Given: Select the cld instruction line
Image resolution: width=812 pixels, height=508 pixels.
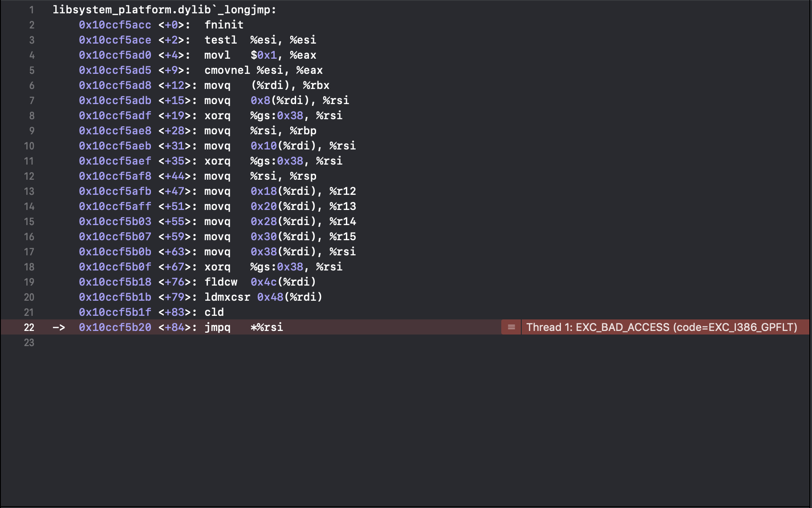Looking at the screenshot, I should pyautogui.click(x=215, y=312).
